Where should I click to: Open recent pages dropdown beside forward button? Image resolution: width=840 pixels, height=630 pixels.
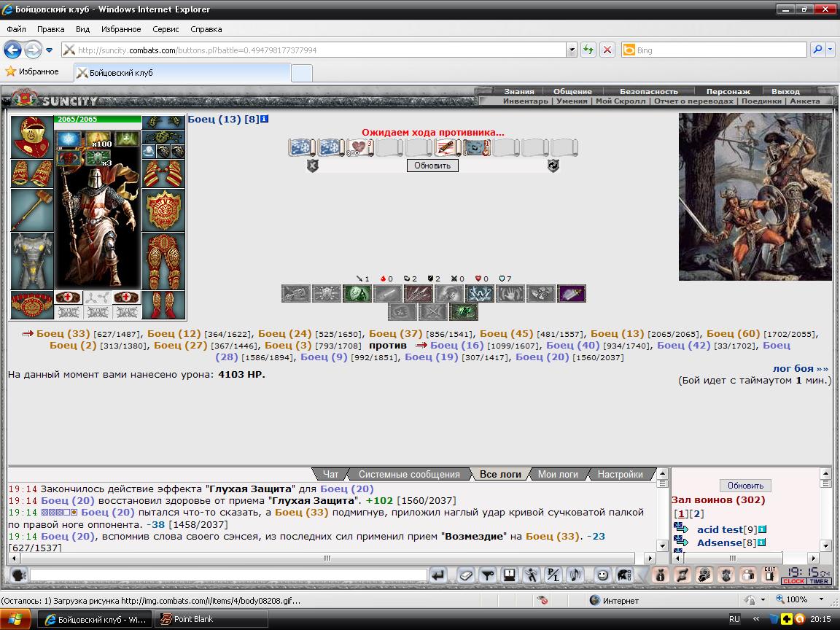pos(50,50)
